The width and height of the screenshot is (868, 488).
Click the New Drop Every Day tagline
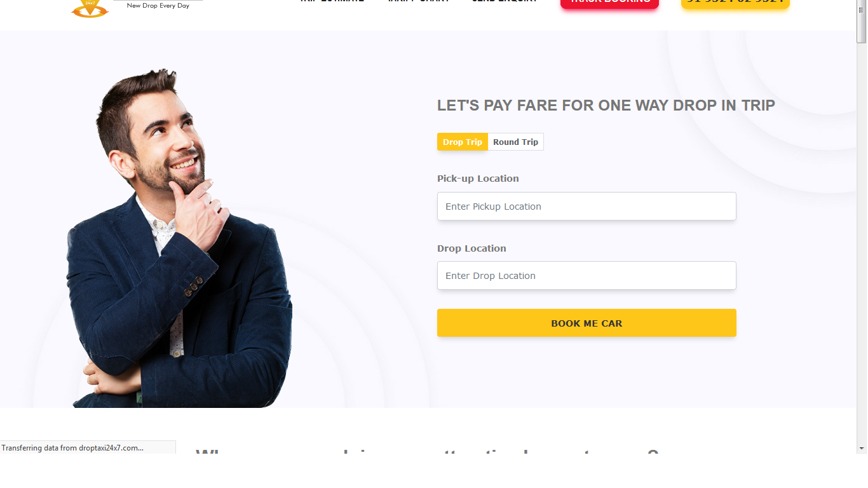click(158, 6)
